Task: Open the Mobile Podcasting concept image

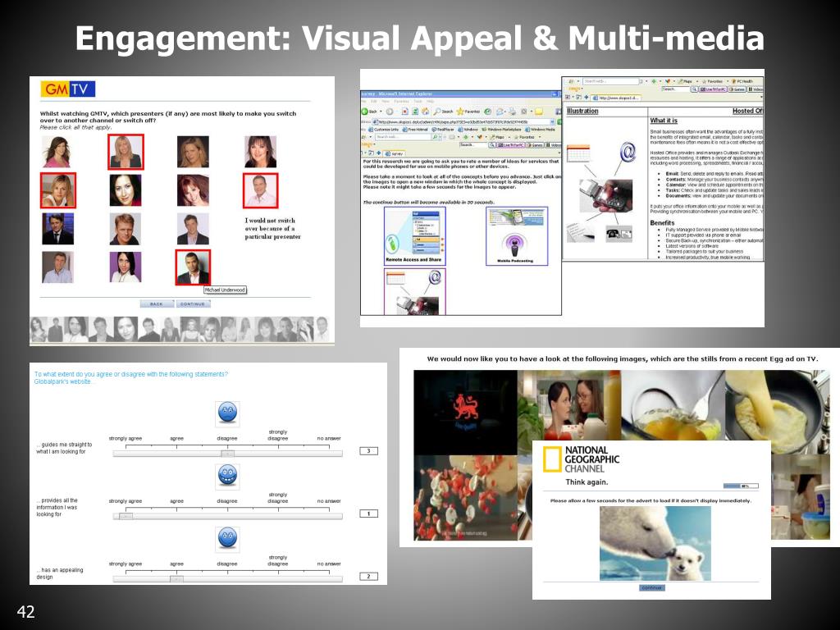Action: point(517,235)
